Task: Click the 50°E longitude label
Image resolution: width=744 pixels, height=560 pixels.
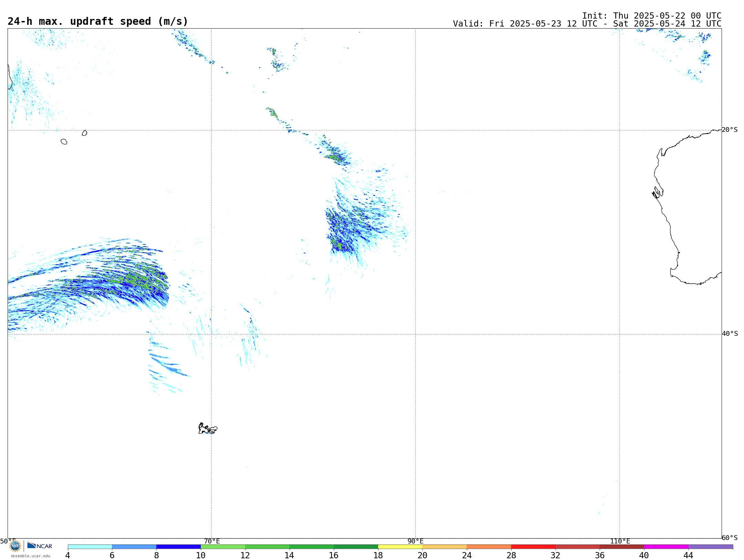Action: pyautogui.click(x=8, y=541)
